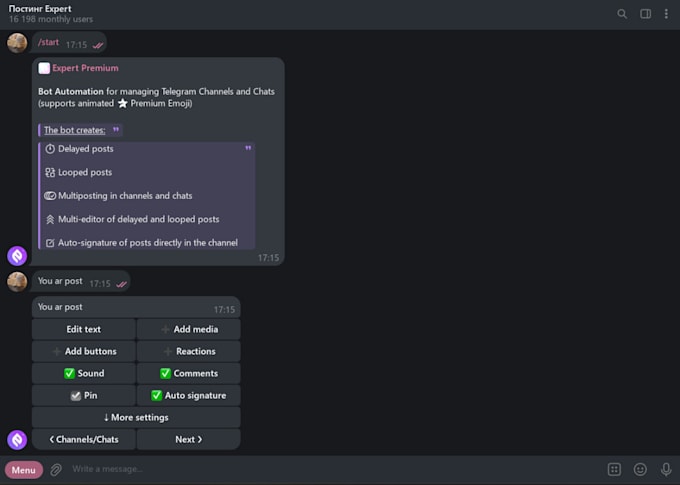Viewport: 680px width, 485px height.
Task: Toggle the Comments checkbox button
Action: coord(188,373)
